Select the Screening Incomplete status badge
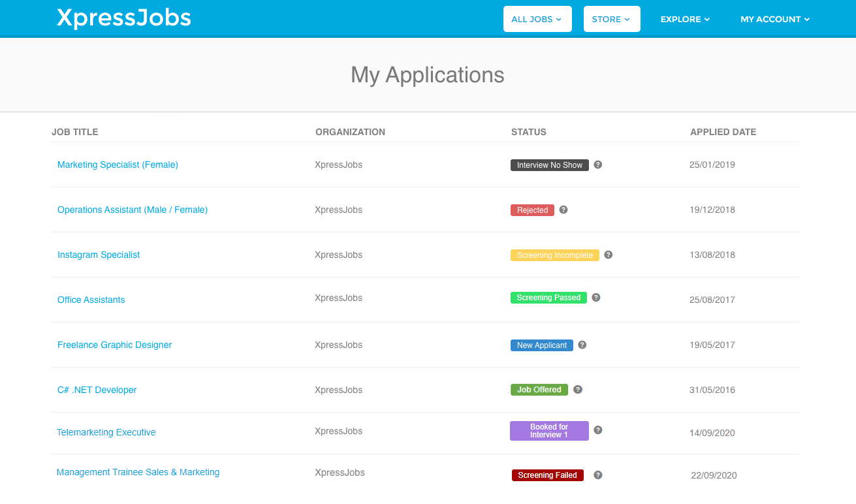 pyautogui.click(x=555, y=255)
